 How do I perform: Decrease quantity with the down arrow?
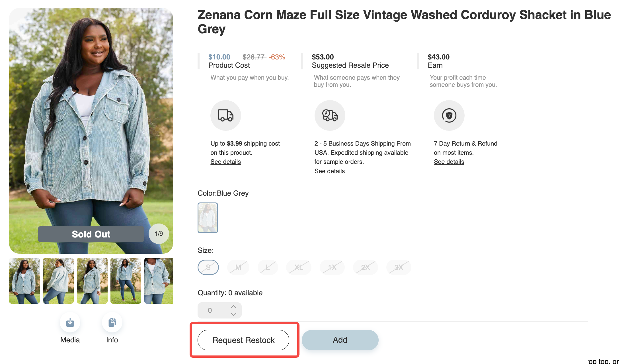(233, 314)
